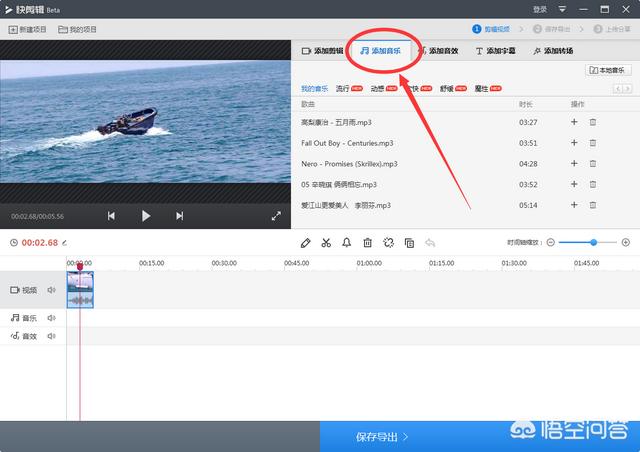Delete Fall Out Boy - Centuries.mp3

(593, 143)
